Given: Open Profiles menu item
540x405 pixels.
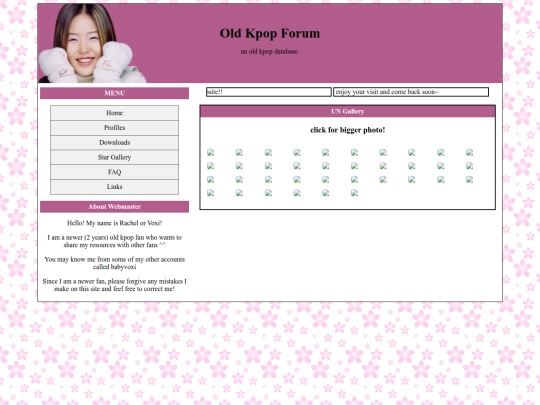Looking at the screenshot, I should pos(114,128).
